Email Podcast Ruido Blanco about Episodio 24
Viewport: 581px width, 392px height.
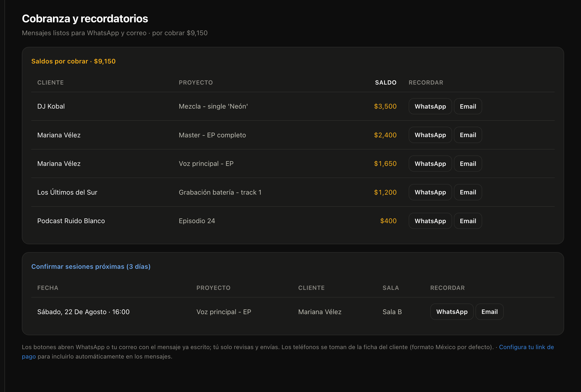468,221
